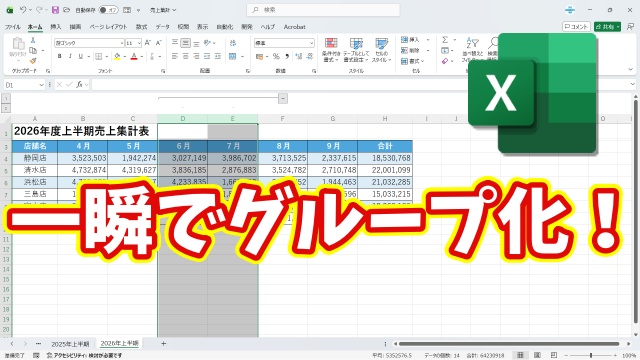
Task: Click the Borders icon
Action: coord(99,56)
